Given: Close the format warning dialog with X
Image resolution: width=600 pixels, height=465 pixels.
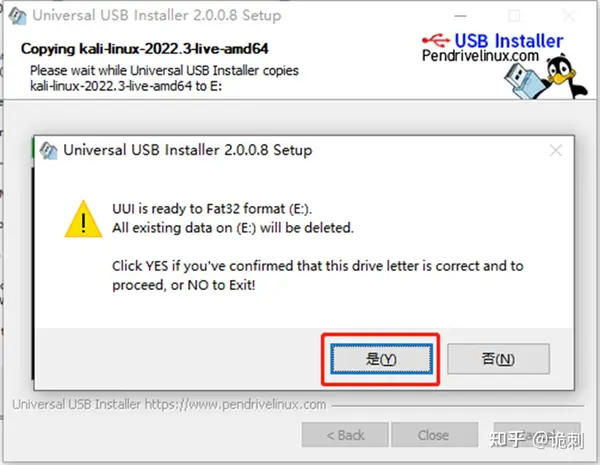Looking at the screenshot, I should (556, 150).
